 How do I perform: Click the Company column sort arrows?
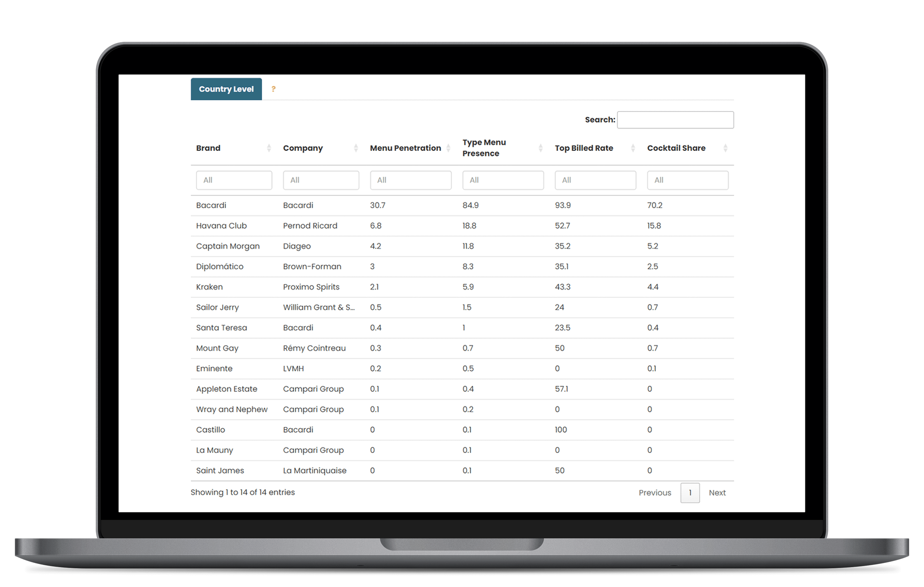356,148
